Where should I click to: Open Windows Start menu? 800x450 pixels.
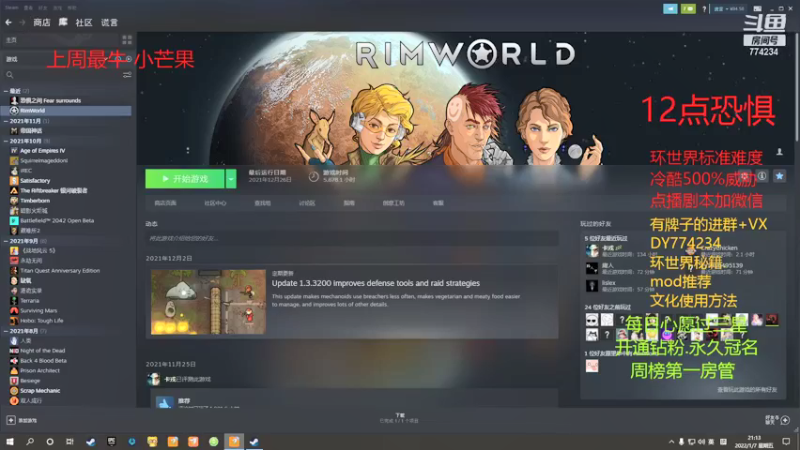click(10, 441)
